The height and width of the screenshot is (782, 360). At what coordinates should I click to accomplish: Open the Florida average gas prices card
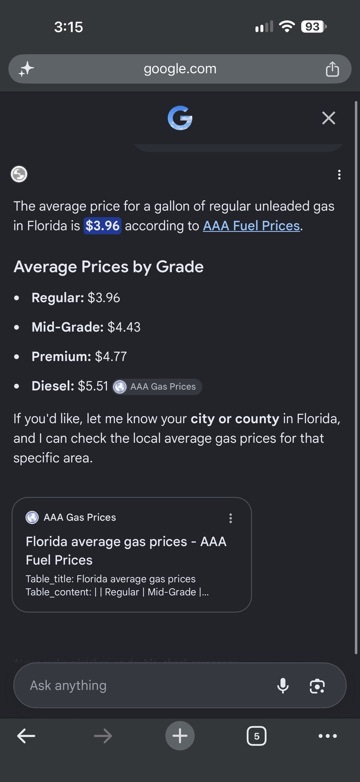(x=132, y=555)
